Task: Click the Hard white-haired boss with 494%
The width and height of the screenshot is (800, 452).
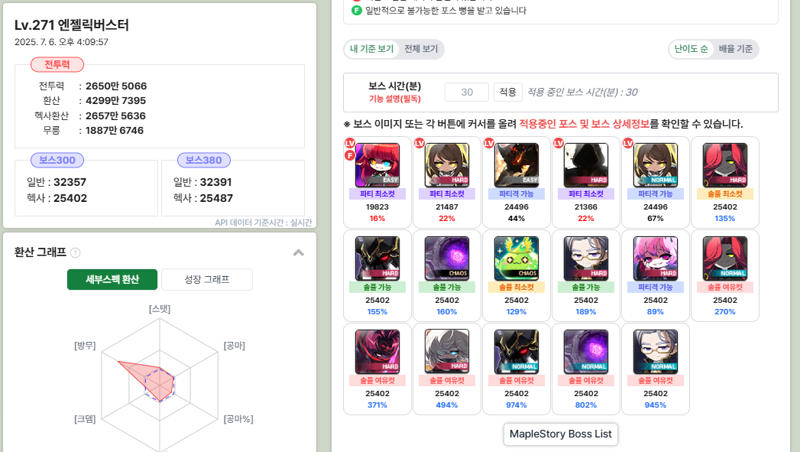Action: click(446, 352)
